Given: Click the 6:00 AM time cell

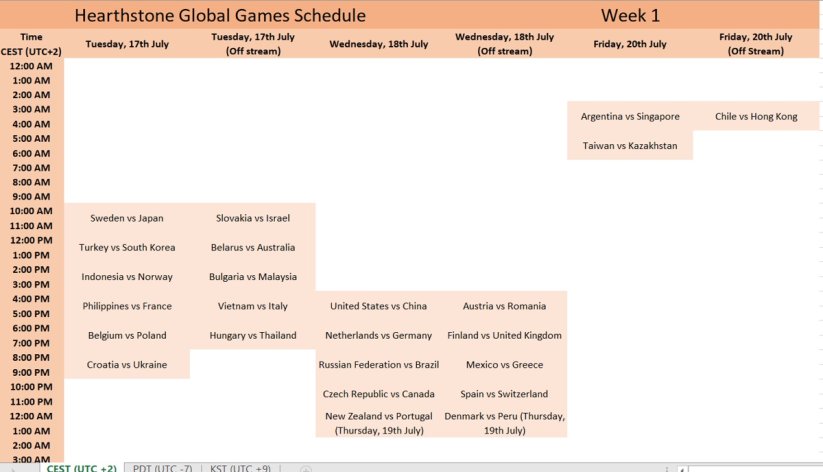Looking at the screenshot, I should tap(31, 153).
